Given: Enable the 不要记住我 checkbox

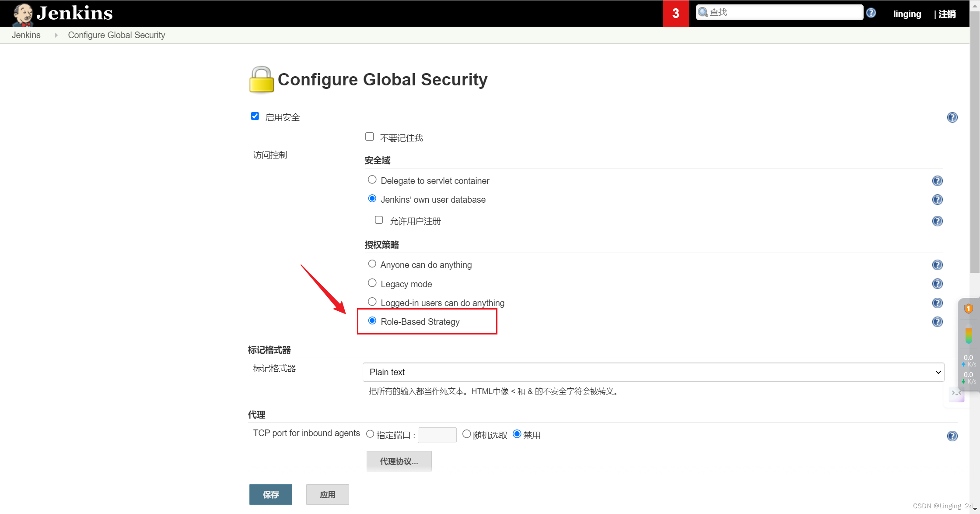Looking at the screenshot, I should click(370, 137).
